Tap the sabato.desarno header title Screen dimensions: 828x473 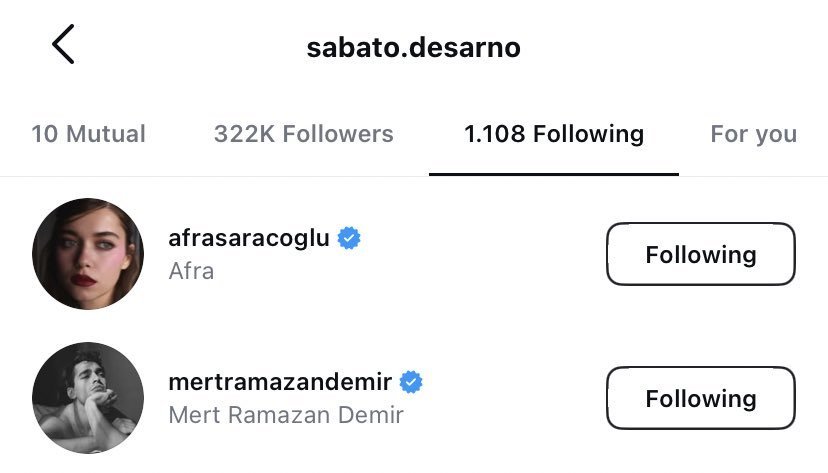(x=413, y=47)
